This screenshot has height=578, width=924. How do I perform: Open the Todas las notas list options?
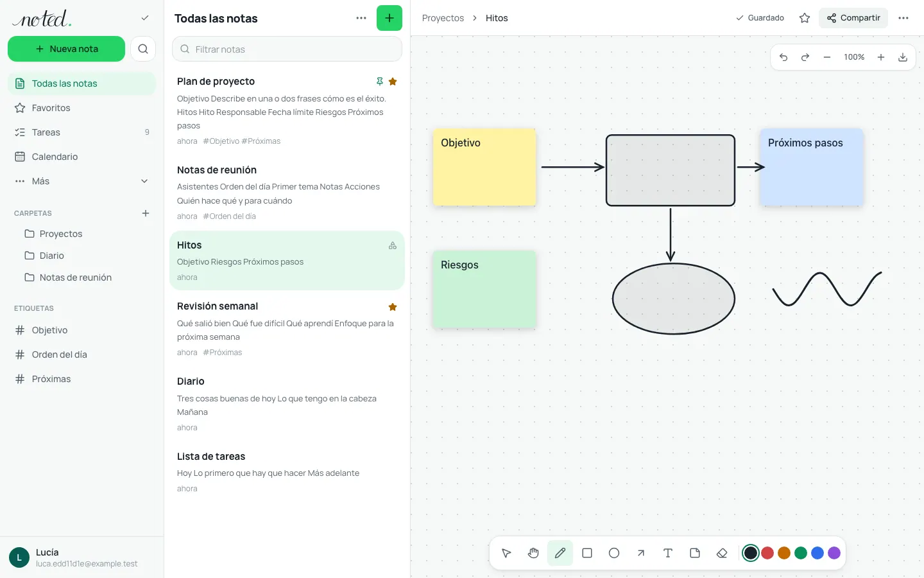[x=361, y=18]
